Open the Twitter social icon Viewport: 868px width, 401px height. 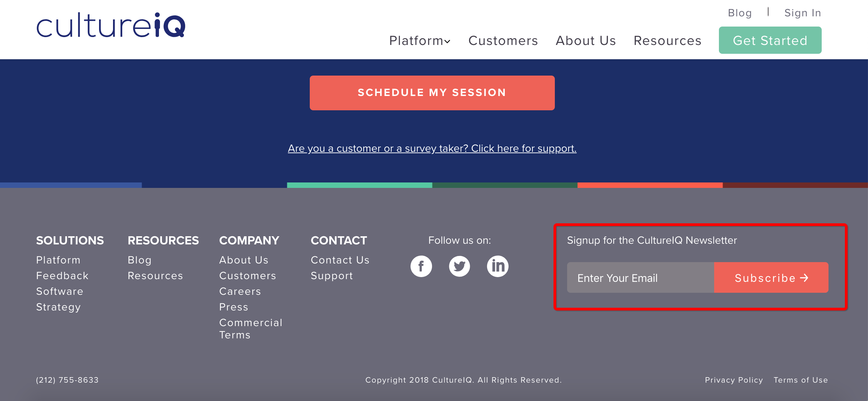460,266
